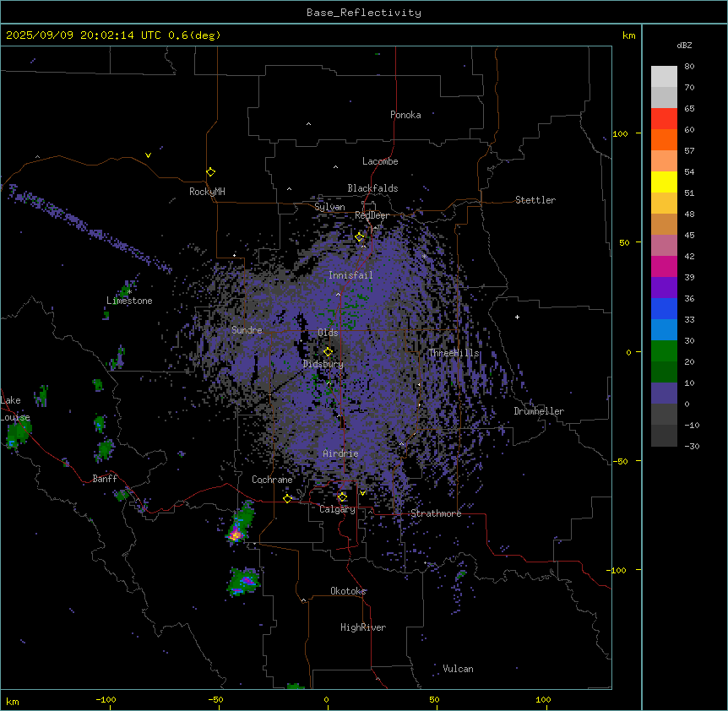Click the intense yellow-magenta storm core southwest of Cochrane
The width and height of the screenshot is (728, 711).
(x=236, y=535)
